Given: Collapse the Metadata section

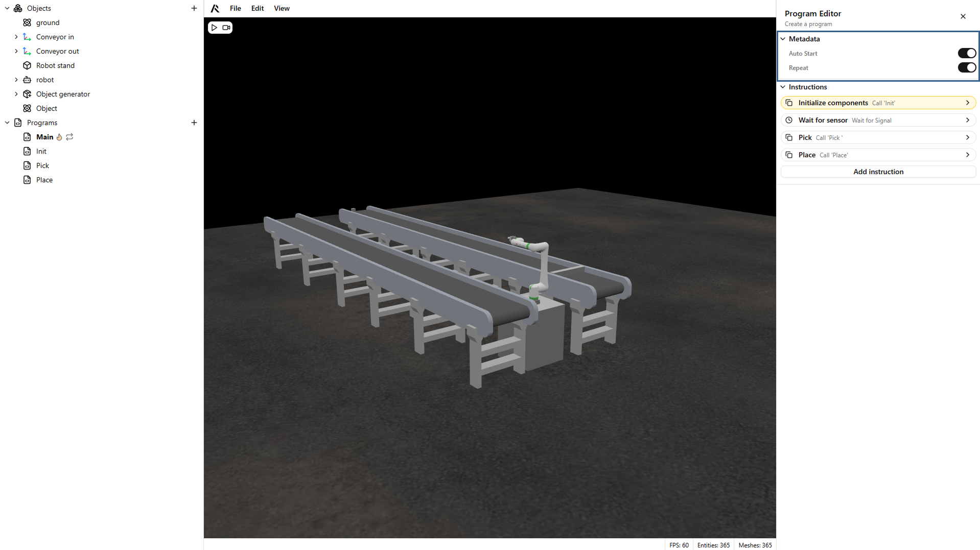Looking at the screenshot, I should [783, 39].
